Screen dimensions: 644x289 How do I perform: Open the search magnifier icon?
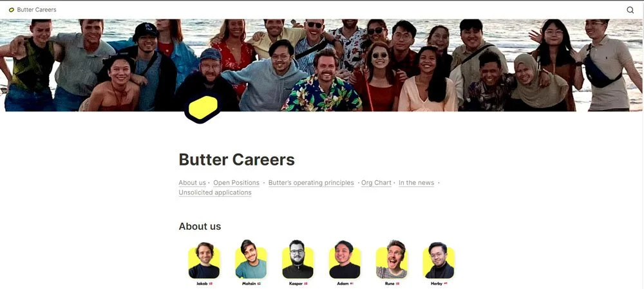tap(630, 10)
